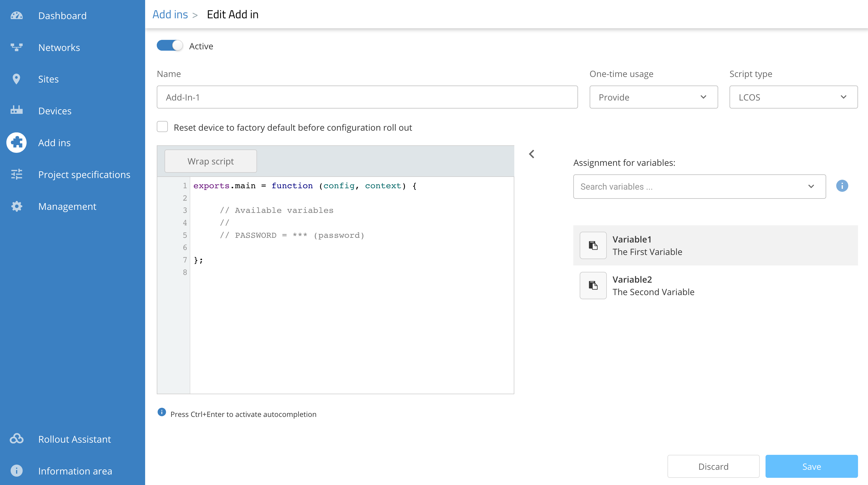Click the variables info icon
The image size is (868, 485).
pos(842,186)
